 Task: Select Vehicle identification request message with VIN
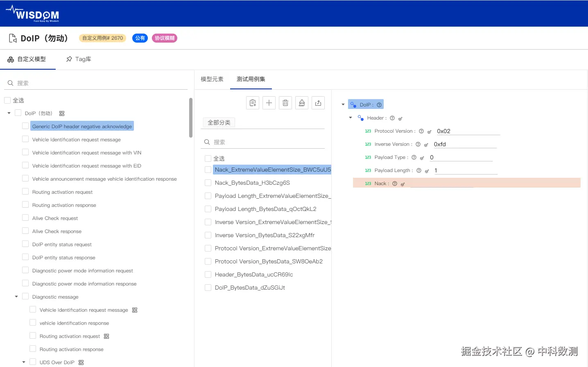pos(87,153)
